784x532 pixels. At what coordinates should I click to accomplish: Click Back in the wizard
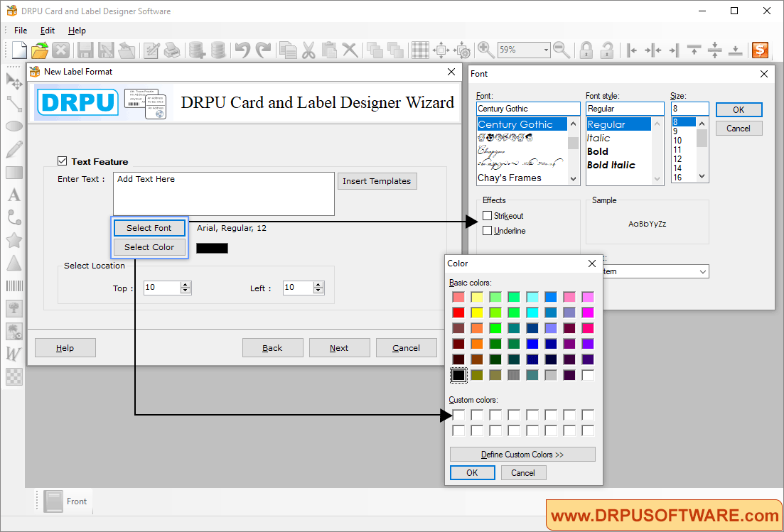(272, 347)
